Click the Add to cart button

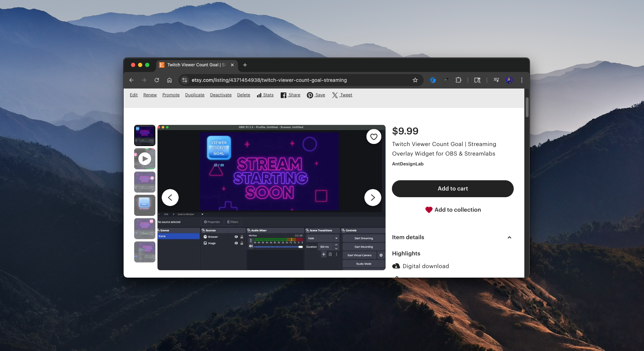click(x=453, y=189)
